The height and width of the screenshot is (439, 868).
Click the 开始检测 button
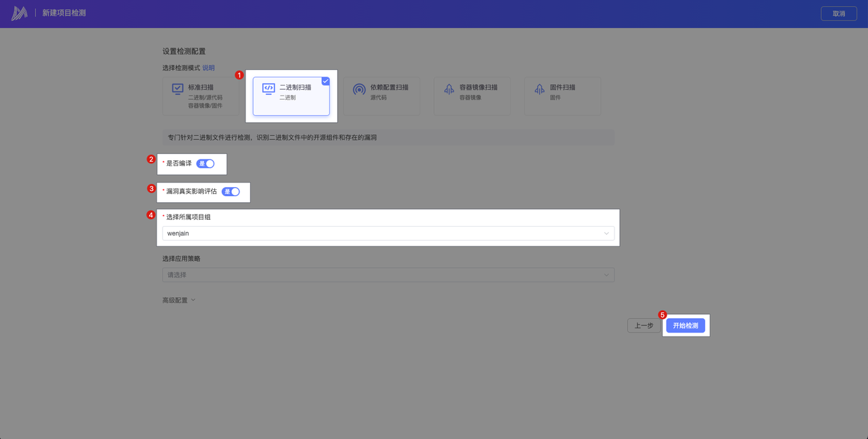click(685, 326)
